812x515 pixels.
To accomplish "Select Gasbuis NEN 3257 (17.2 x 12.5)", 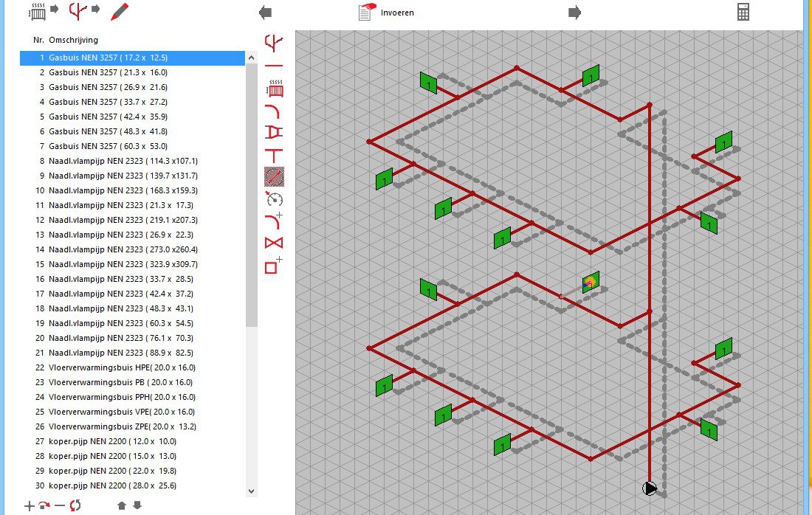I will 132,58.
